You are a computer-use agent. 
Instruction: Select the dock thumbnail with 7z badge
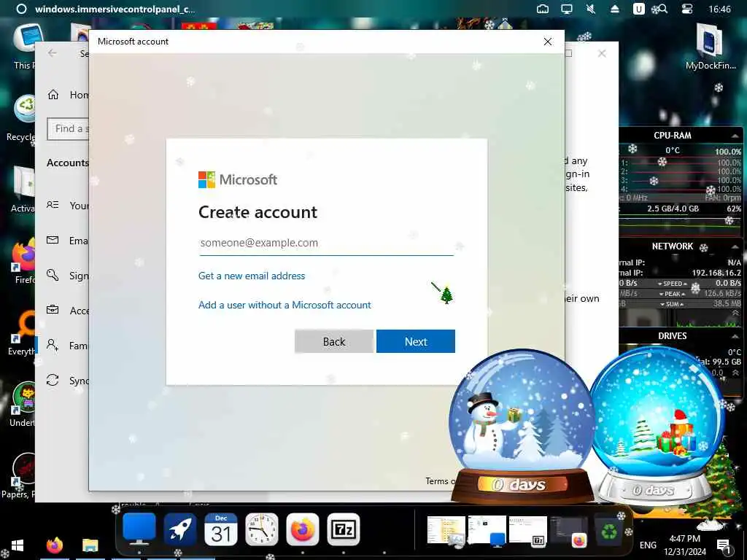(528, 530)
